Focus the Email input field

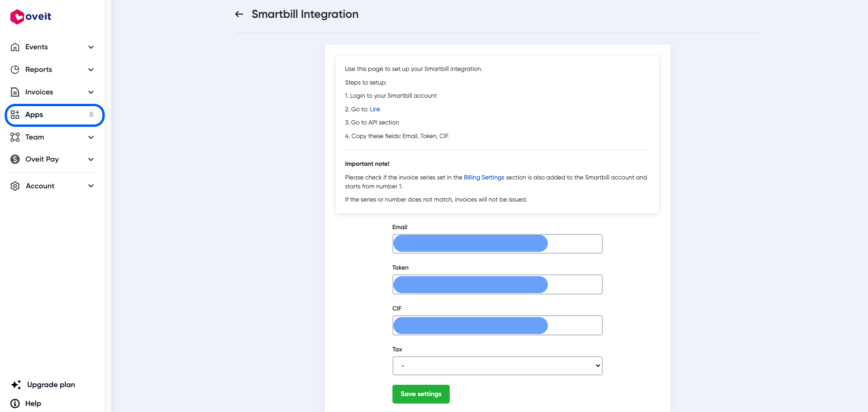pyautogui.click(x=497, y=244)
